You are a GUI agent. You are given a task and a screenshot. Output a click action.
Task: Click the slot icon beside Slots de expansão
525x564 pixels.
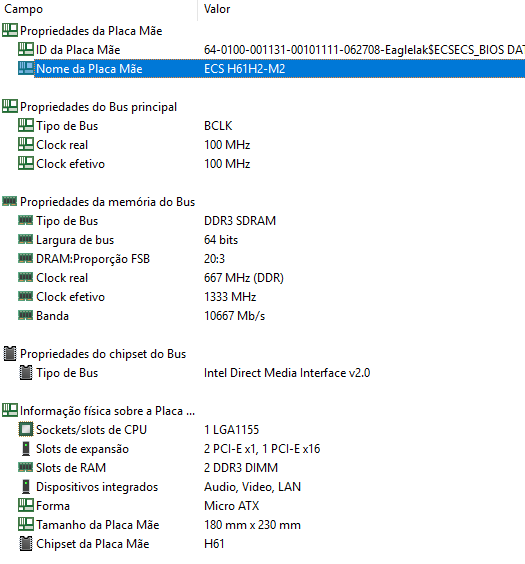click(26, 449)
